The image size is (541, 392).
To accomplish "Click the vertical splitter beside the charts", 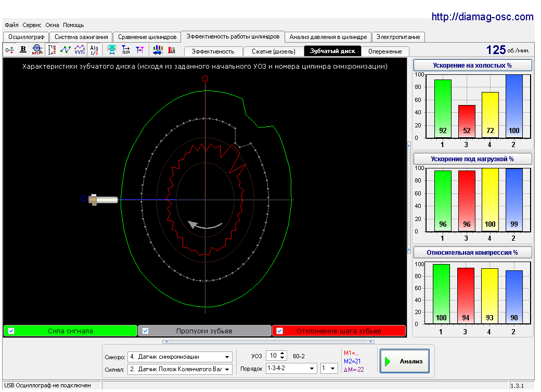I will [x=409, y=198].
